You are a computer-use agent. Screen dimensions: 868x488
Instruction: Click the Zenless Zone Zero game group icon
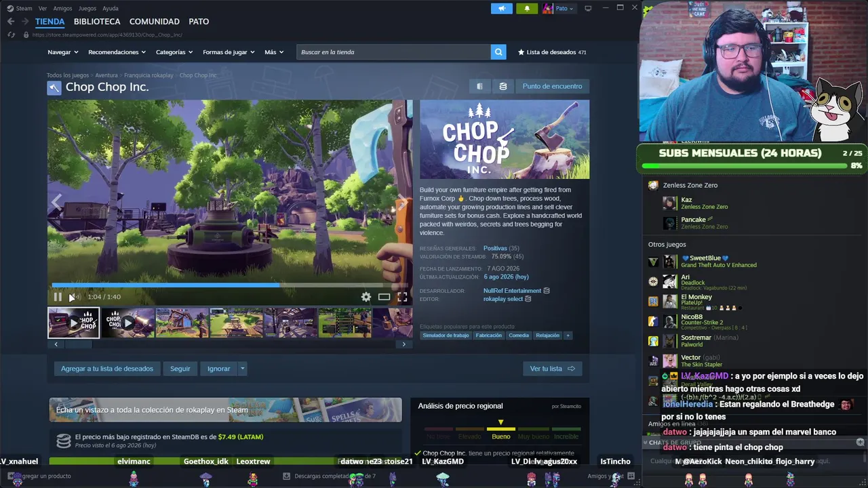(x=653, y=185)
